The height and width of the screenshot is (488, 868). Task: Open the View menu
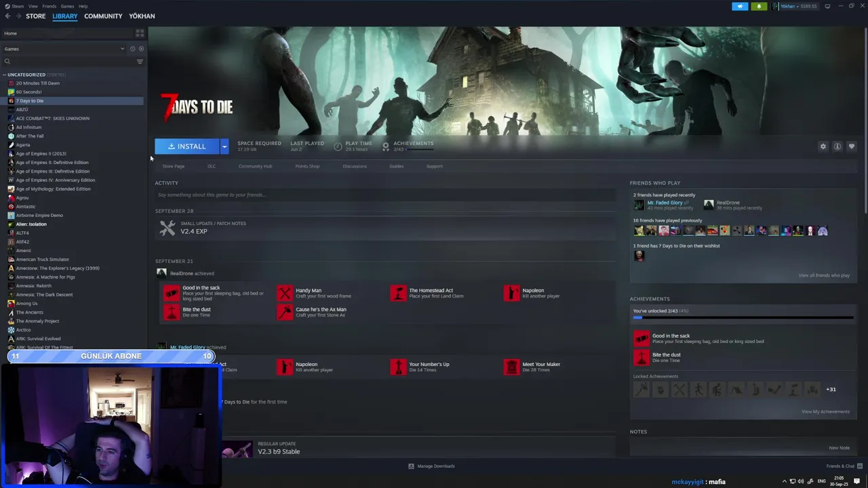tap(33, 6)
